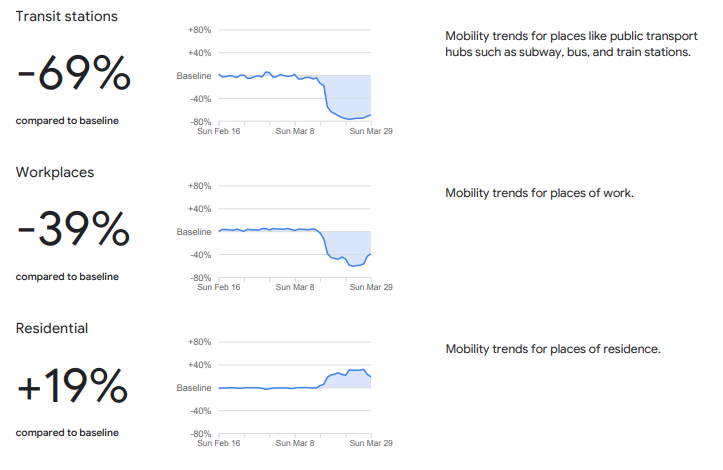
Task: Click the Transit stations heading
Action: click(x=66, y=17)
